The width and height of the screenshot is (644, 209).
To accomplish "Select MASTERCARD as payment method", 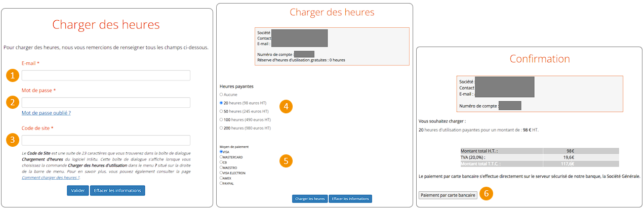I will point(221,157).
